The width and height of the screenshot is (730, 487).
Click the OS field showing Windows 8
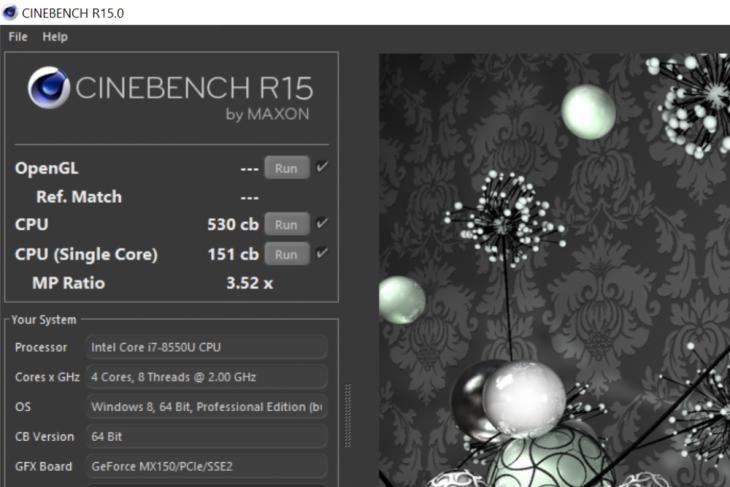pos(206,407)
